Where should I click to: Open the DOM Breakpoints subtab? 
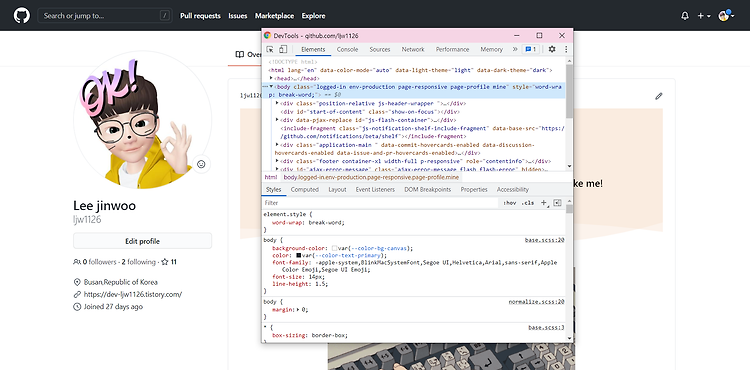428,189
